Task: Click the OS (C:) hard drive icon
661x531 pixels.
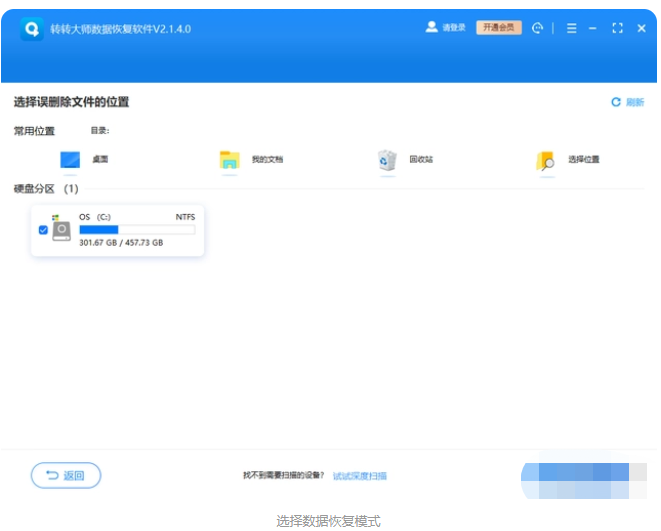Action: coord(62,229)
